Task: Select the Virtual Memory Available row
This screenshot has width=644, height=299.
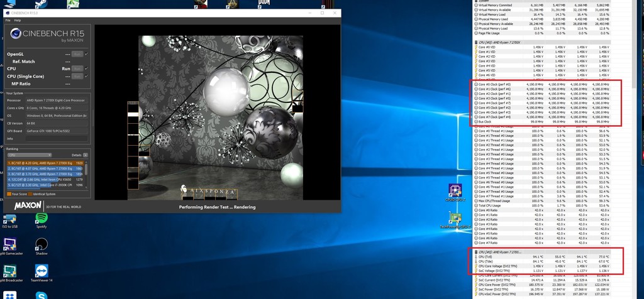Action: coord(542,10)
